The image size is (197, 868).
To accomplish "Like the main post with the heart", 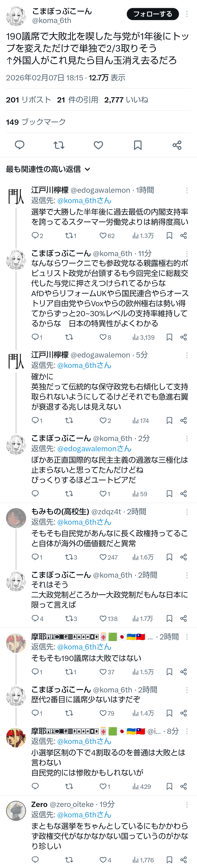I will [x=98, y=145].
